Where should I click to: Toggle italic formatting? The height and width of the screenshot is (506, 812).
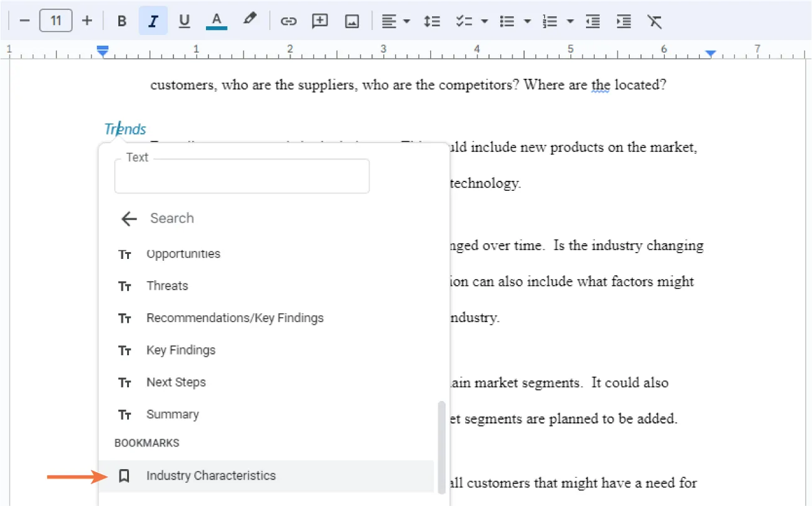pyautogui.click(x=153, y=21)
